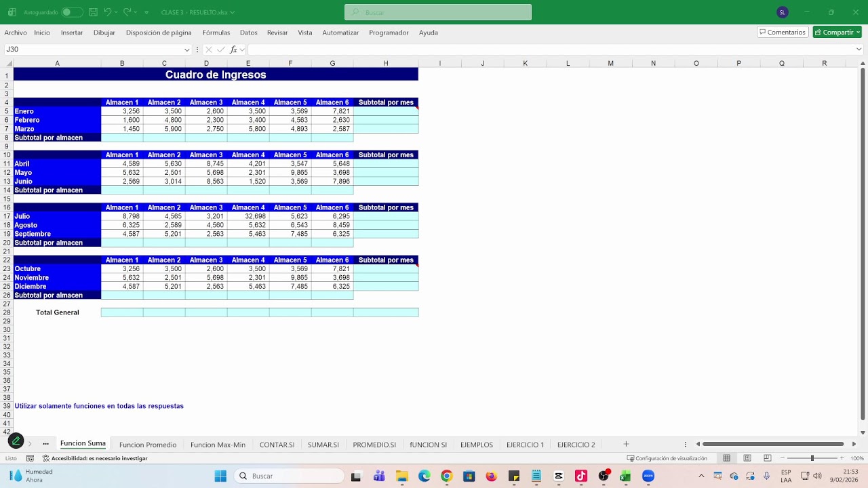Switch to the Insertar ribbon tab

(x=72, y=33)
